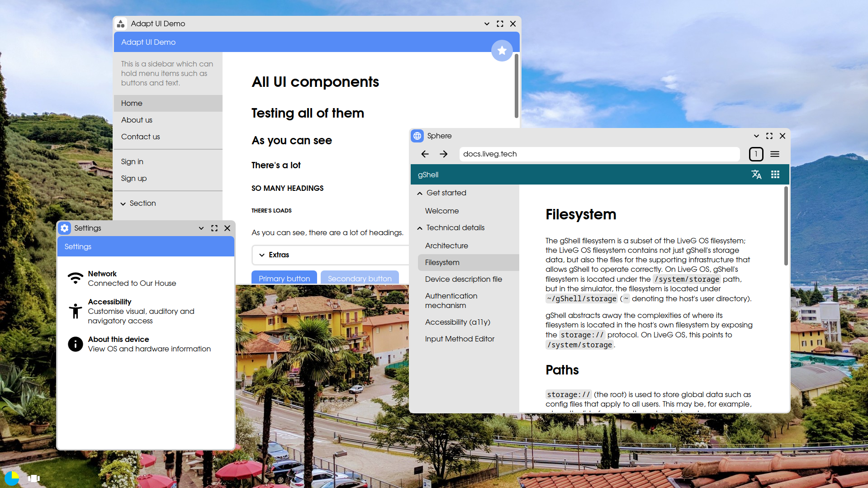Screen dimensions: 868x488
Task: Click the Primary button
Action: pyautogui.click(x=284, y=278)
